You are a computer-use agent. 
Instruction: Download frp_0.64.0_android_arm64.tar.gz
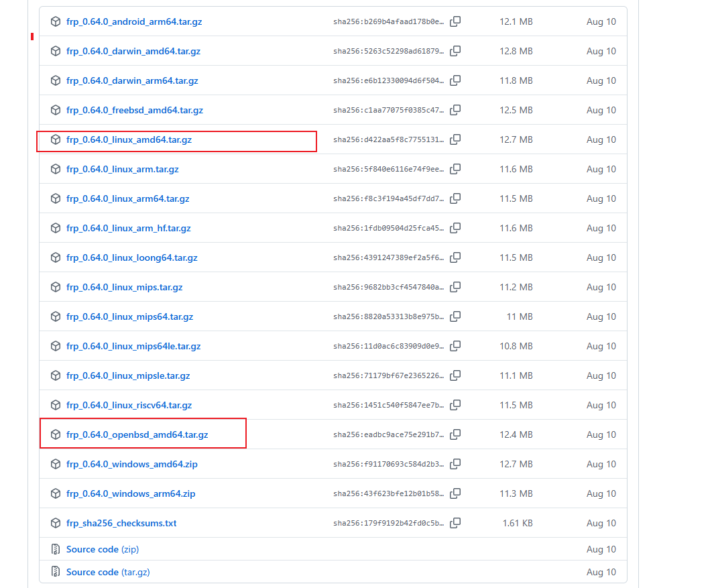pos(134,21)
